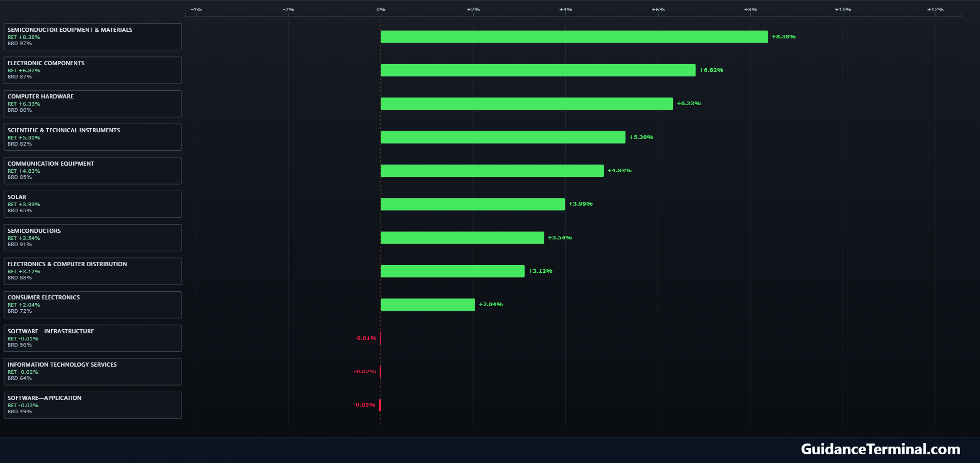
Task: Click the +12% axis tick label
Action: coord(935,10)
